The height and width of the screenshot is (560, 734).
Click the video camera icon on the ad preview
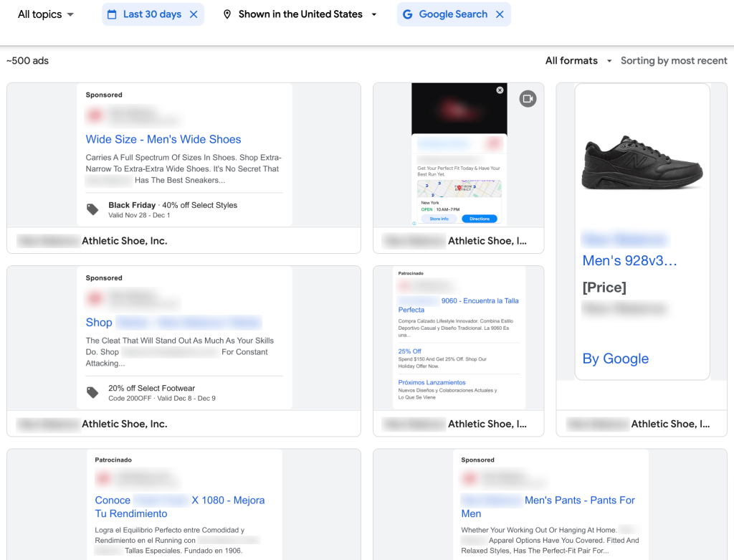point(528,98)
